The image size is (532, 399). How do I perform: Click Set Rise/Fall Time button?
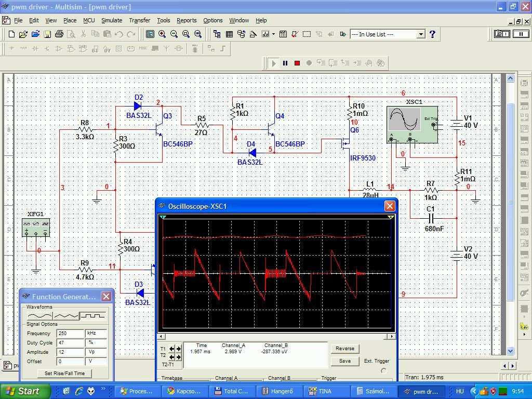pyautogui.click(x=64, y=373)
